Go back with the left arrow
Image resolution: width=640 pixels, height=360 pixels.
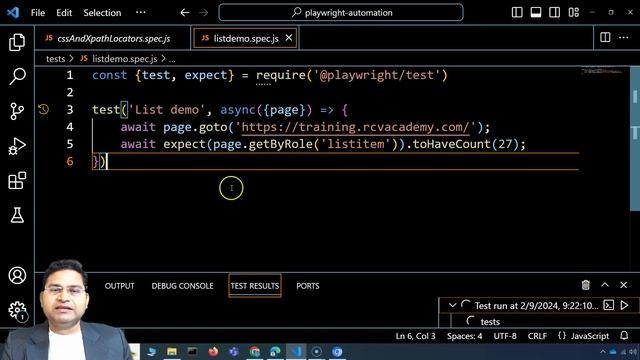coord(184,13)
